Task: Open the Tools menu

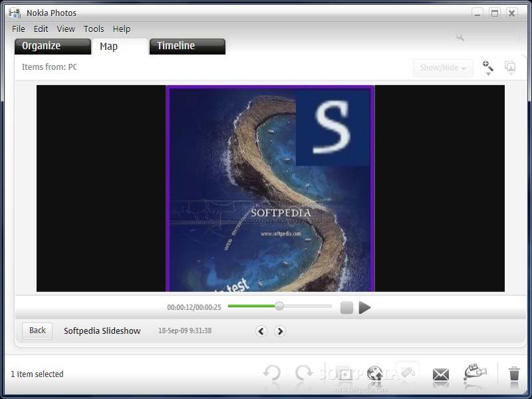Action: [x=94, y=29]
